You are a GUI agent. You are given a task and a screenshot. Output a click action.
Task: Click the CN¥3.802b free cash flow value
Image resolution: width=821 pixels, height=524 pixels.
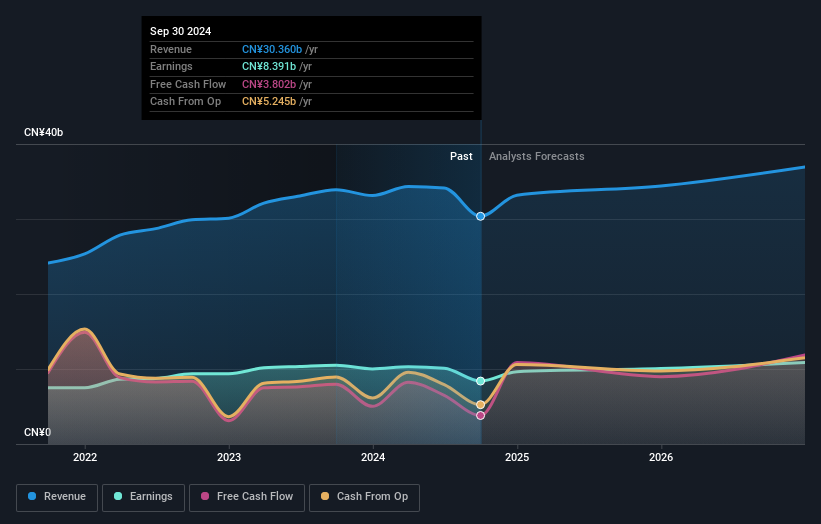coord(269,84)
